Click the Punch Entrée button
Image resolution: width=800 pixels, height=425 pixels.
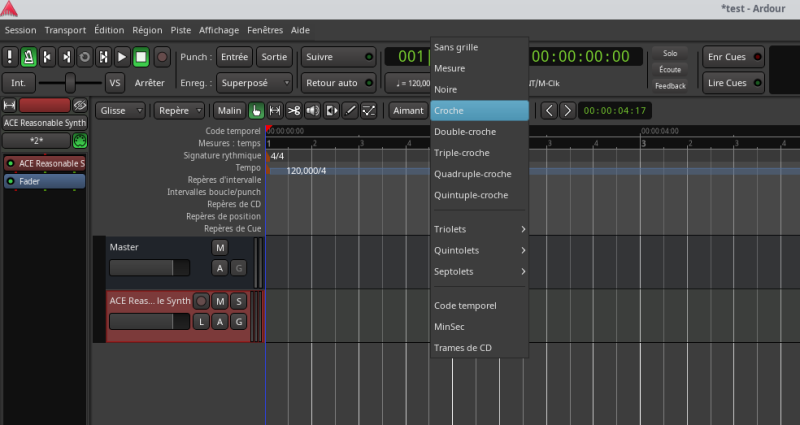coord(234,57)
